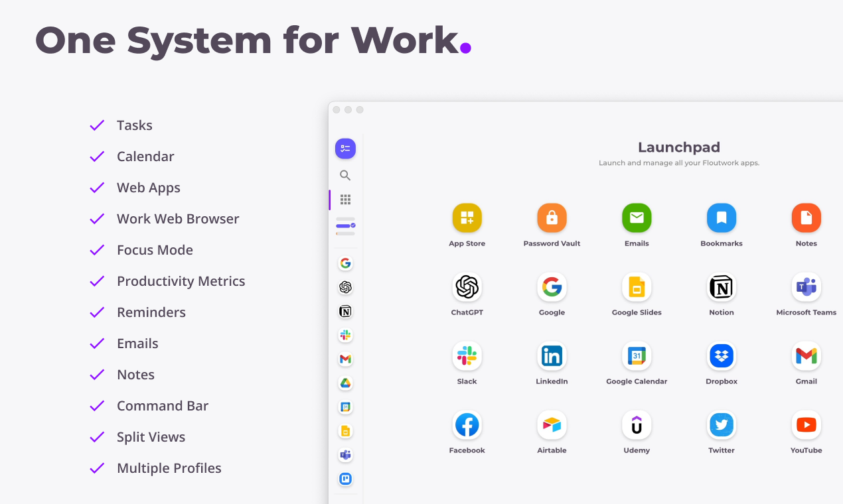This screenshot has width=843, height=504.
Task: Launch Gmail from the Launchpad grid
Action: pyautogui.click(x=806, y=356)
